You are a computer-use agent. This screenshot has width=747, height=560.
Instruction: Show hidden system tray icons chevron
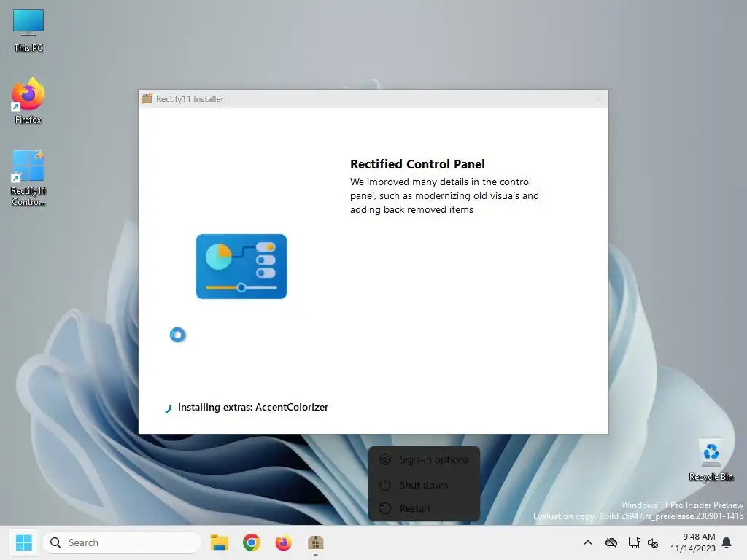pos(588,542)
